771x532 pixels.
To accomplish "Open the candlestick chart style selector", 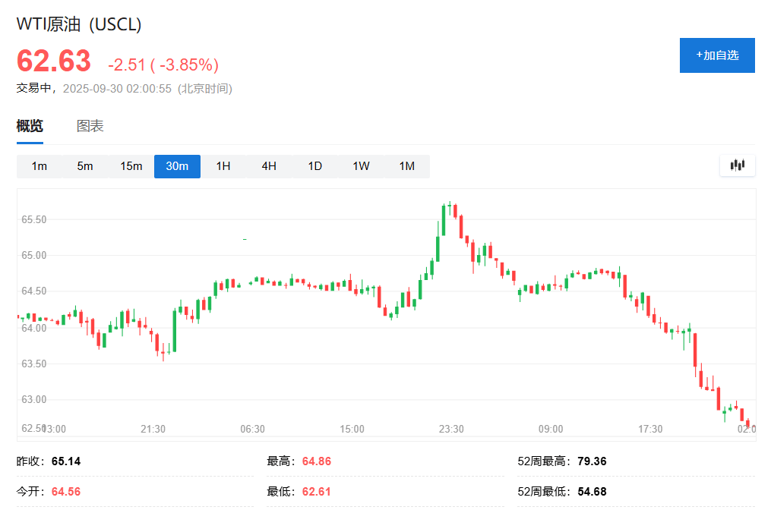I will [737, 165].
